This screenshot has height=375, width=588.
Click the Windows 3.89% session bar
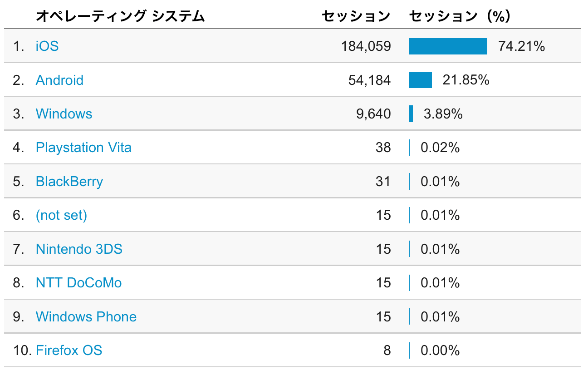tap(411, 114)
